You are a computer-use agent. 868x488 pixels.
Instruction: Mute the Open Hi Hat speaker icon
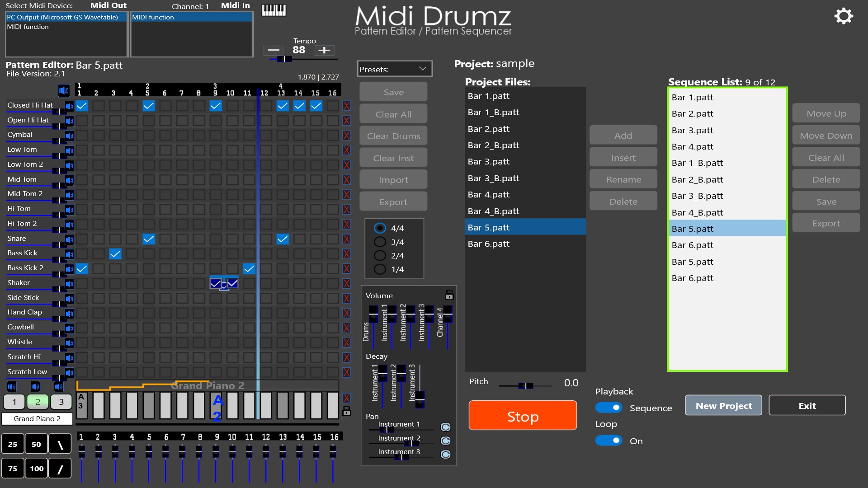coord(69,121)
